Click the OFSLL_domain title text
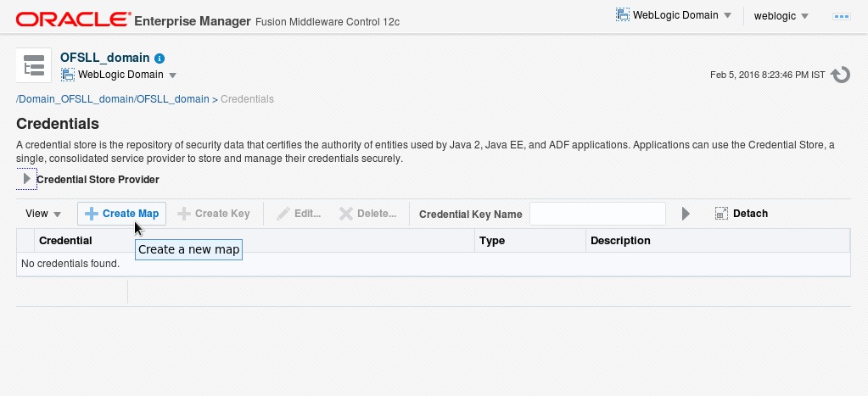This screenshot has width=868, height=396. coord(104,58)
